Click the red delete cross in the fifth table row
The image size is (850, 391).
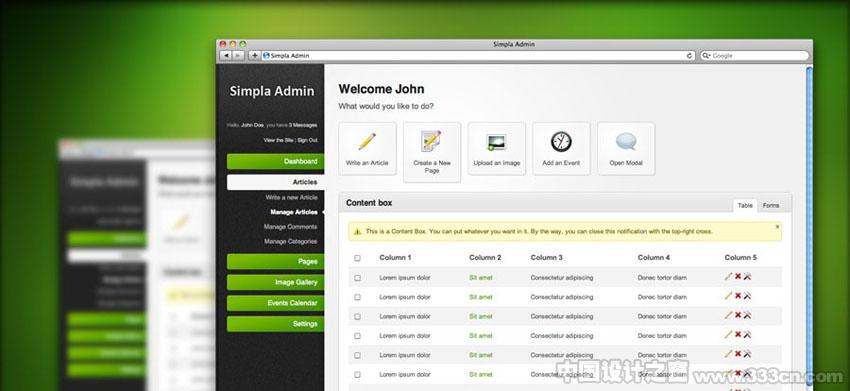pos(738,354)
